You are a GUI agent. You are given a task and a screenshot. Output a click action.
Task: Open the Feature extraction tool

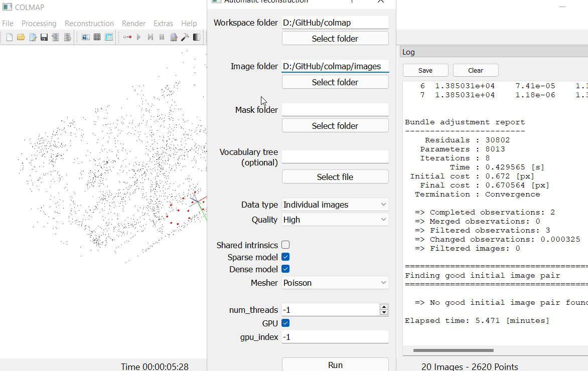86,37
